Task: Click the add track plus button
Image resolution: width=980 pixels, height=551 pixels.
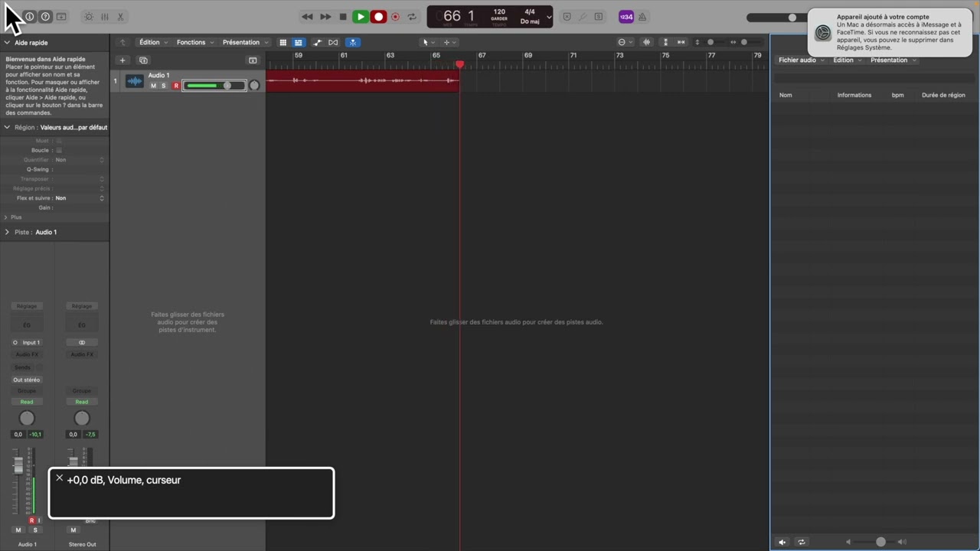Action: coord(122,60)
